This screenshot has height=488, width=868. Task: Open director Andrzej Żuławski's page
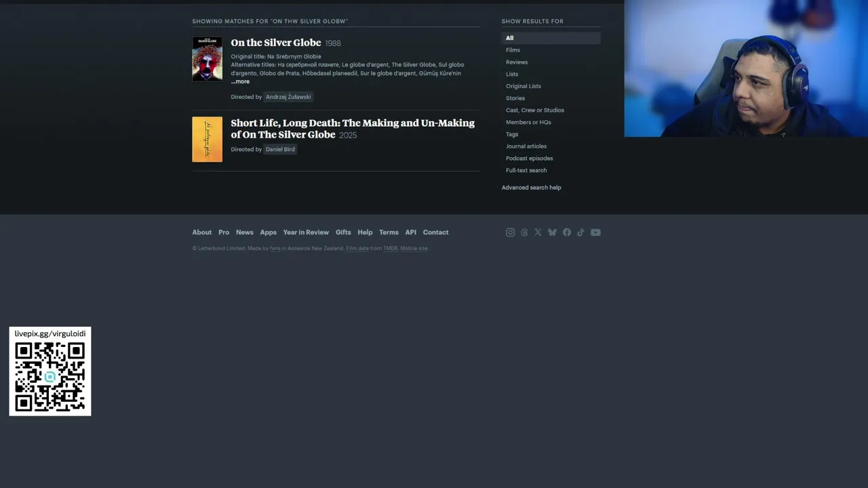288,97
